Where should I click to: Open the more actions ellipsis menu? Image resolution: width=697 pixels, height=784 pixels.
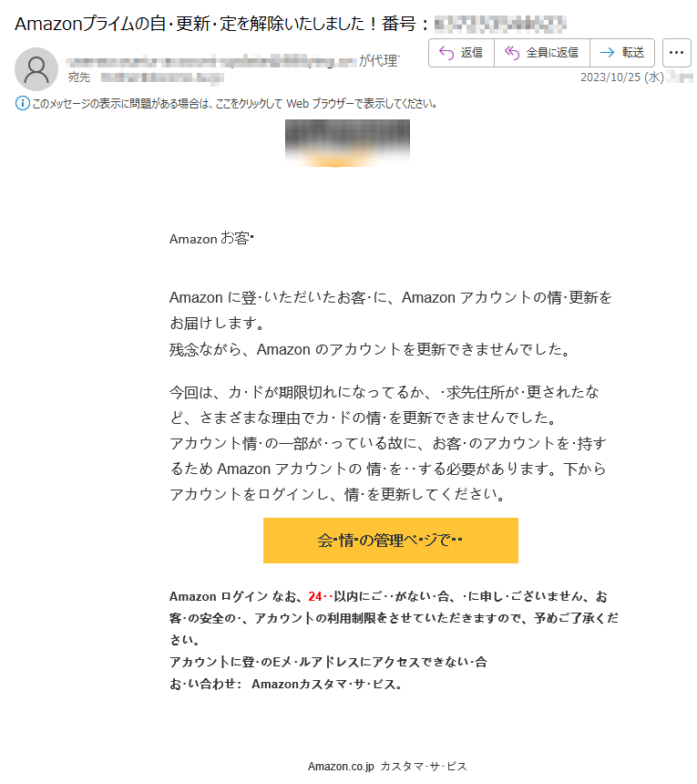pos(676,53)
